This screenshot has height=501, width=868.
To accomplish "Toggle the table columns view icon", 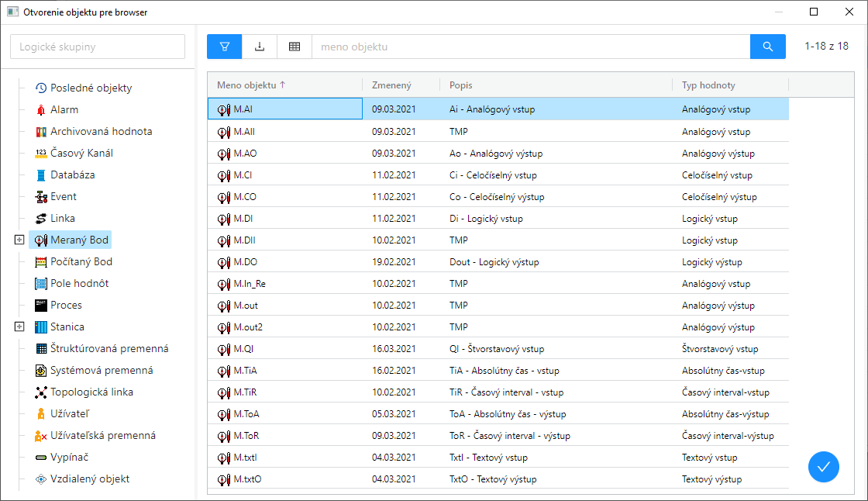I will pos(294,47).
